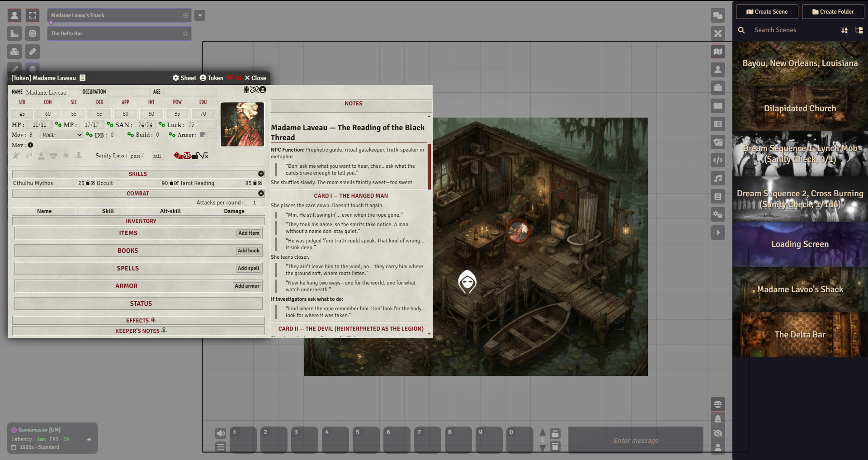Toggle the crossed-out eye visibility button
The image size is (868, 460).
point(717,433)
